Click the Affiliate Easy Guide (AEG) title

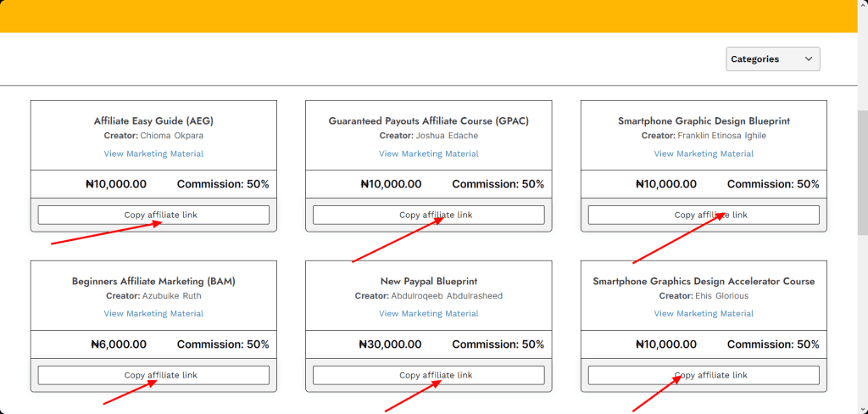[153, 121]
